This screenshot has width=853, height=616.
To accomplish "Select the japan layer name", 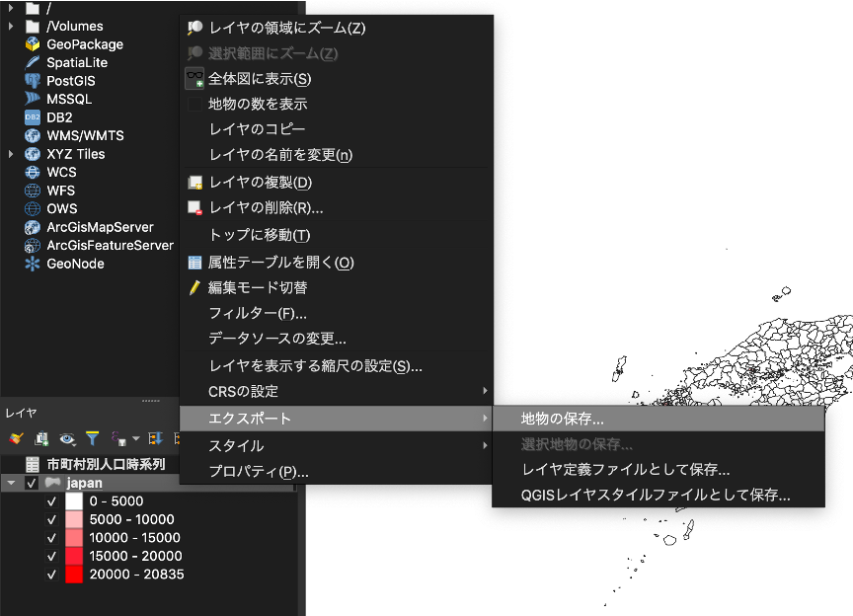I will tap(84, 483).
